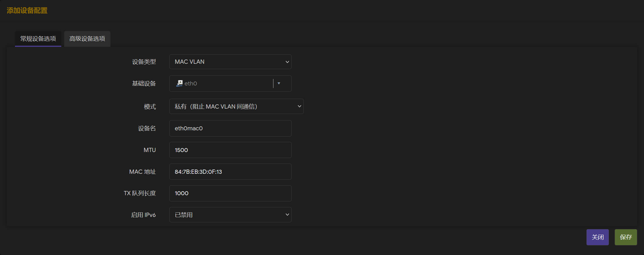Select the TX 队列长度 field containing 1000
644x255 pixels.
pos(230,193)
